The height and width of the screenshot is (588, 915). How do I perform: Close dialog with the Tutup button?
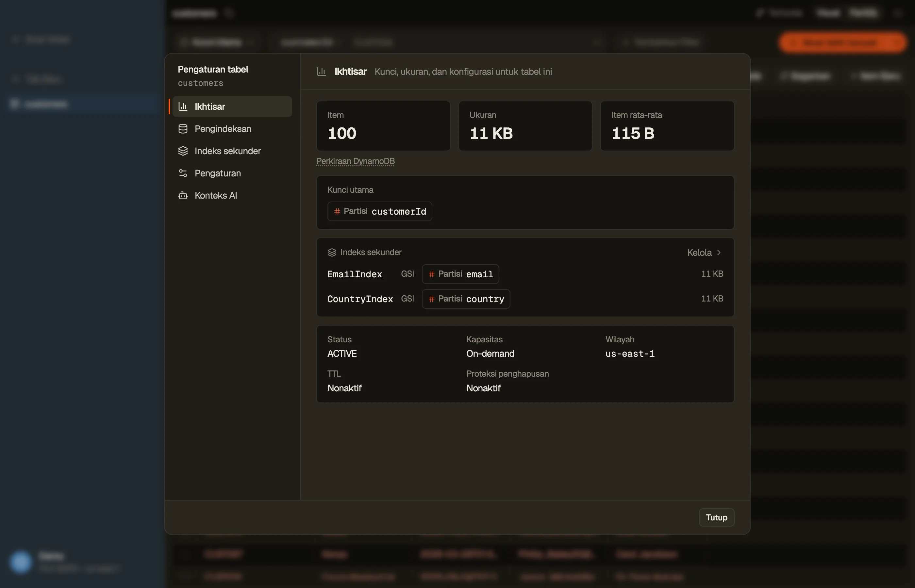coord(716,517)
